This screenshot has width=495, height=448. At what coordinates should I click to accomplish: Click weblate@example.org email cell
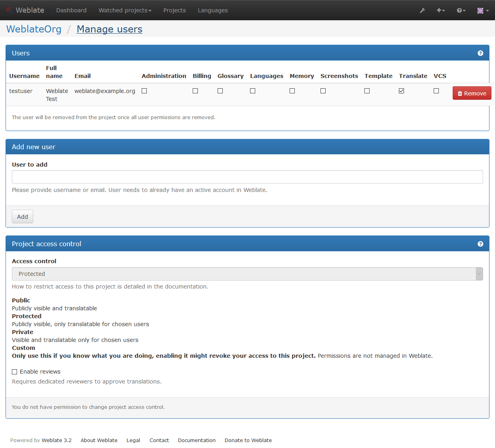point(105,91)
